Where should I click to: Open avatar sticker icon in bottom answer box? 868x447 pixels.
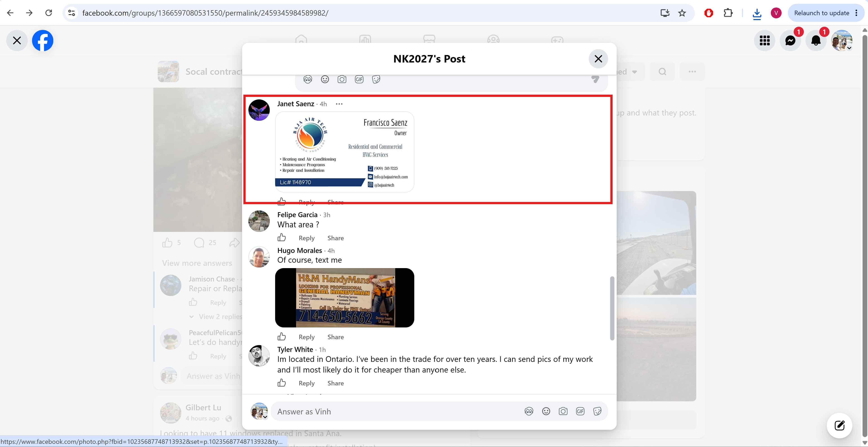pyautogui.click(x=529, y=411)
